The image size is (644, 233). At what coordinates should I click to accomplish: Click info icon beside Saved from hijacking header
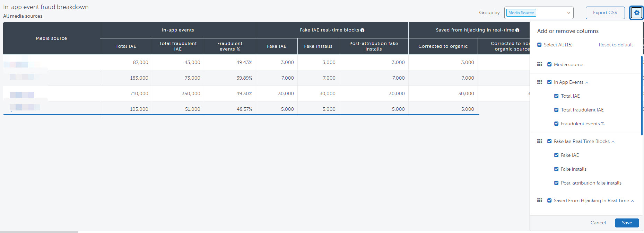coord(517,30)
